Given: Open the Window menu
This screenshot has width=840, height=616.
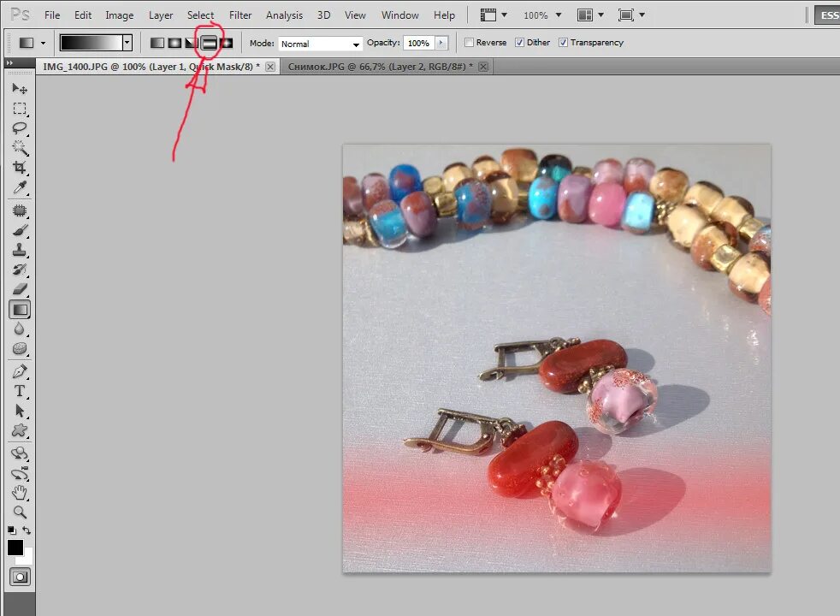Looking at the screenshot, I should (400, 15).
